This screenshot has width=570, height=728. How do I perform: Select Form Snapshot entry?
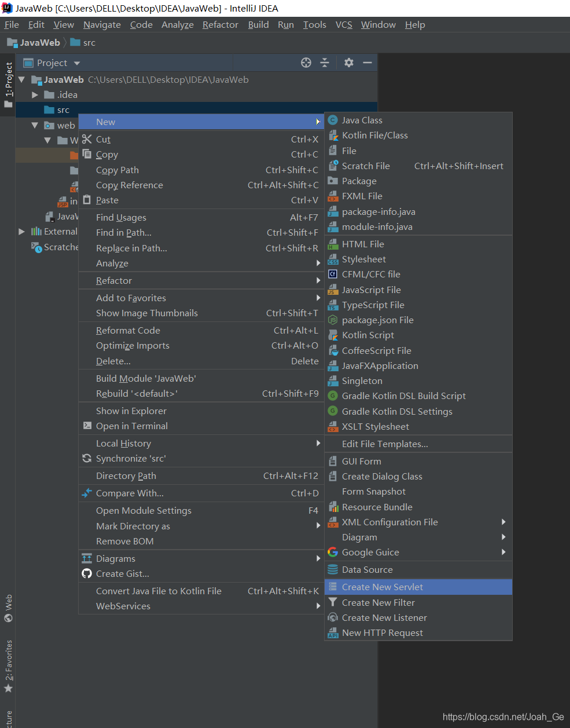[x=418, y=492]
